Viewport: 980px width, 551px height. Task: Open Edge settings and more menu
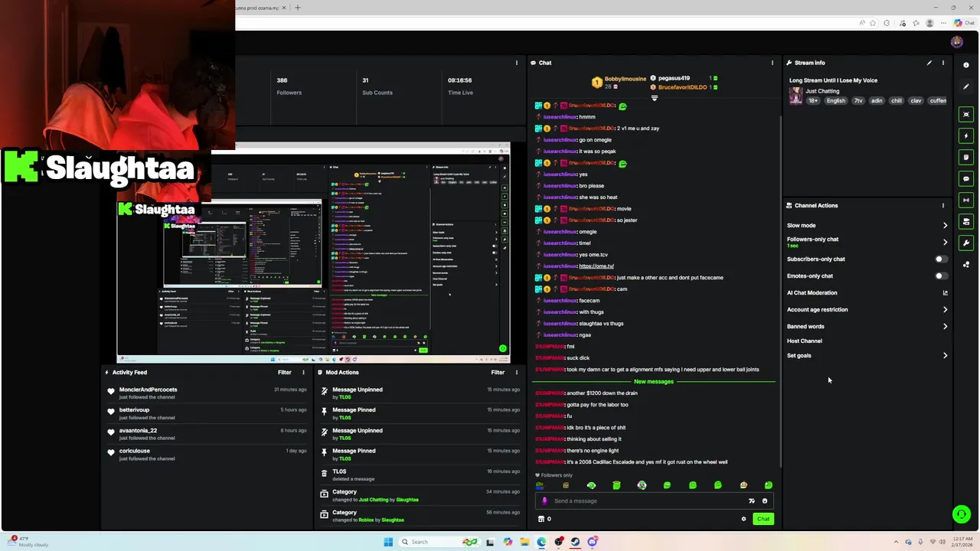point(943,23)
